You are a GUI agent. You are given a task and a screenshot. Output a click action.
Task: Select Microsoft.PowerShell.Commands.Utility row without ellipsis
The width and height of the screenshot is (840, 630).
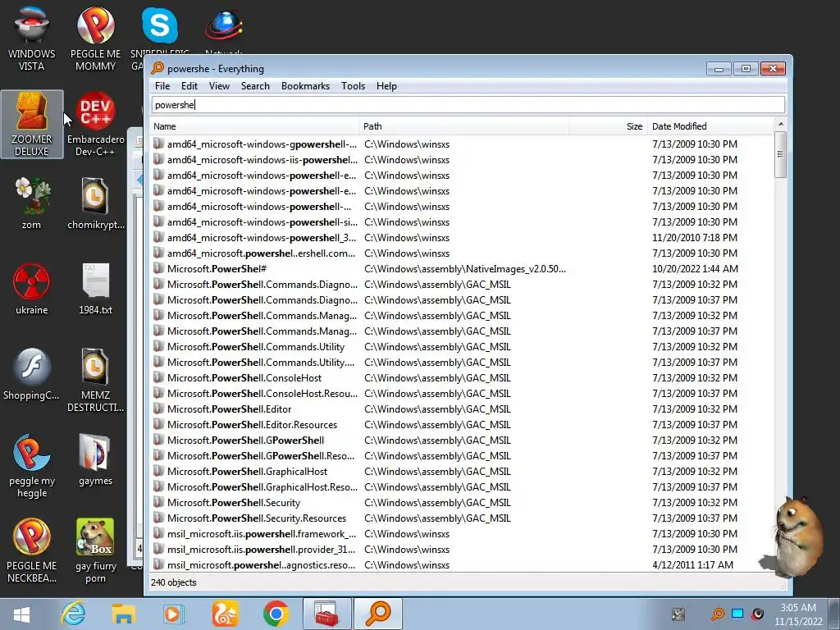tap(463, 347)
